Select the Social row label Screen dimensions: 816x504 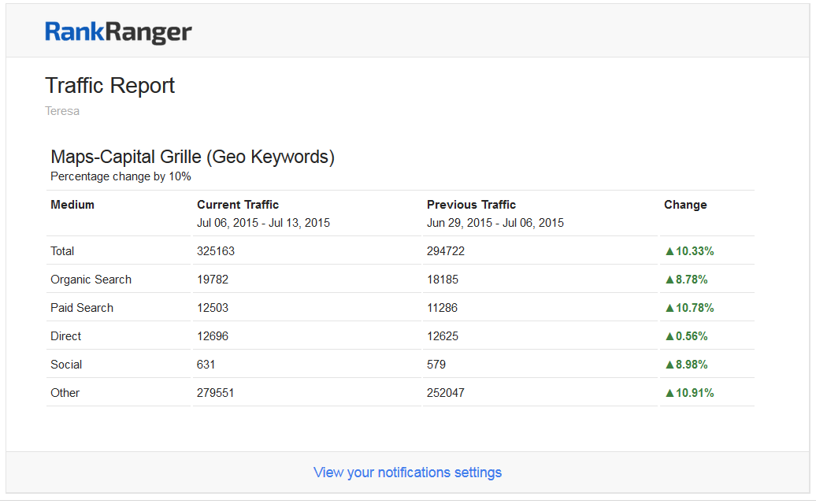point(66,365)
